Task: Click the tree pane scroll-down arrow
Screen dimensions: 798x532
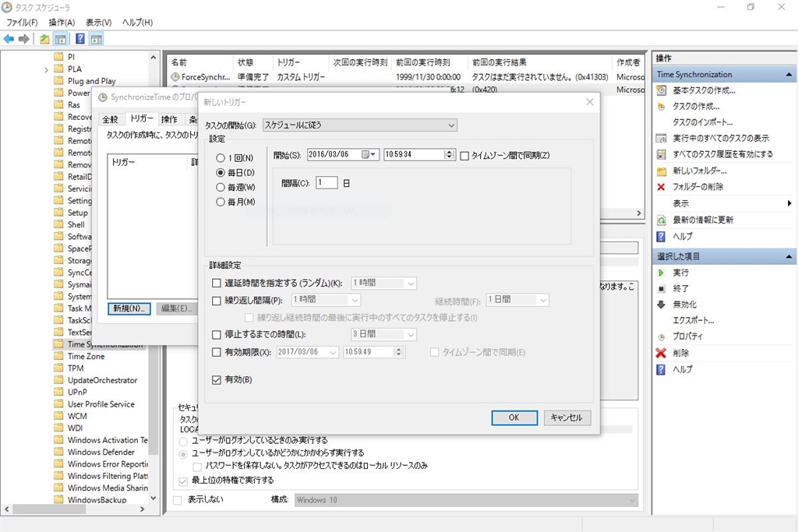Action: (154, 499)
